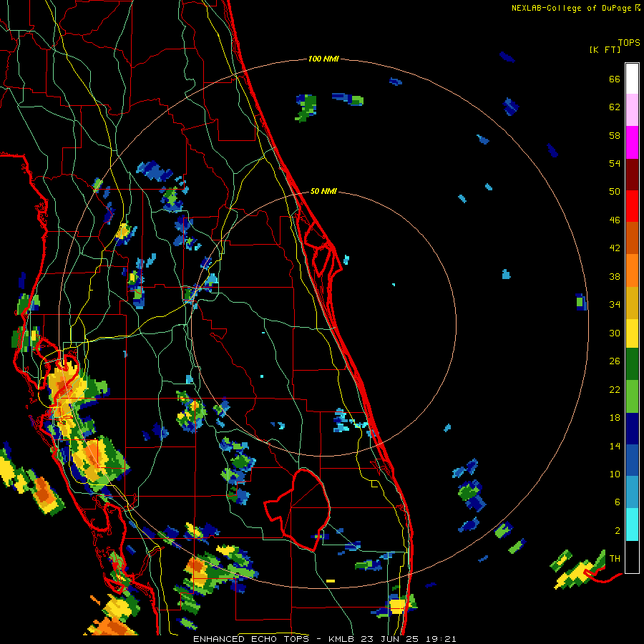The width and height of the screenshot is (644, 644).
Task: Select the 42 legend value
Action: [x=615, y=248]
